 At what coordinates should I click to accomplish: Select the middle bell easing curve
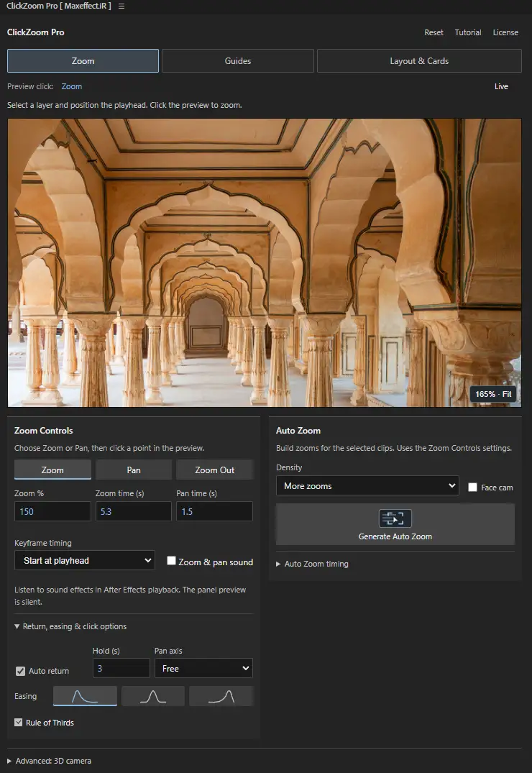(153, 696)
